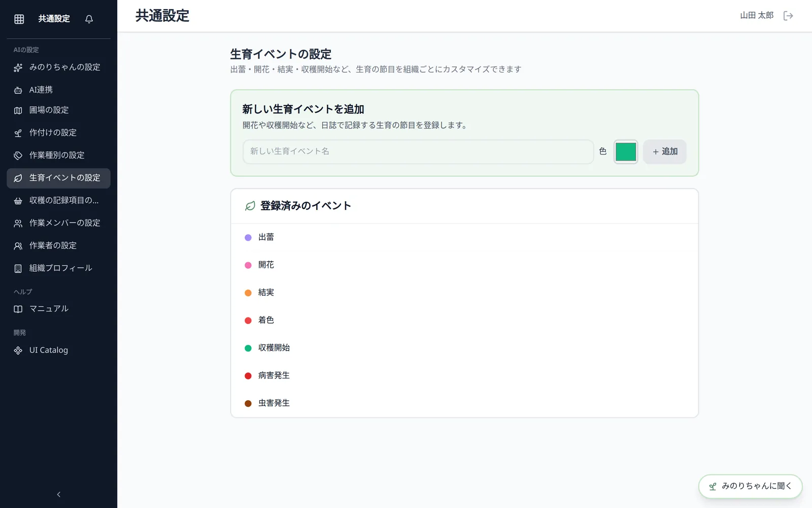Click the person icon for 作業者の設定

click(18, 246)
